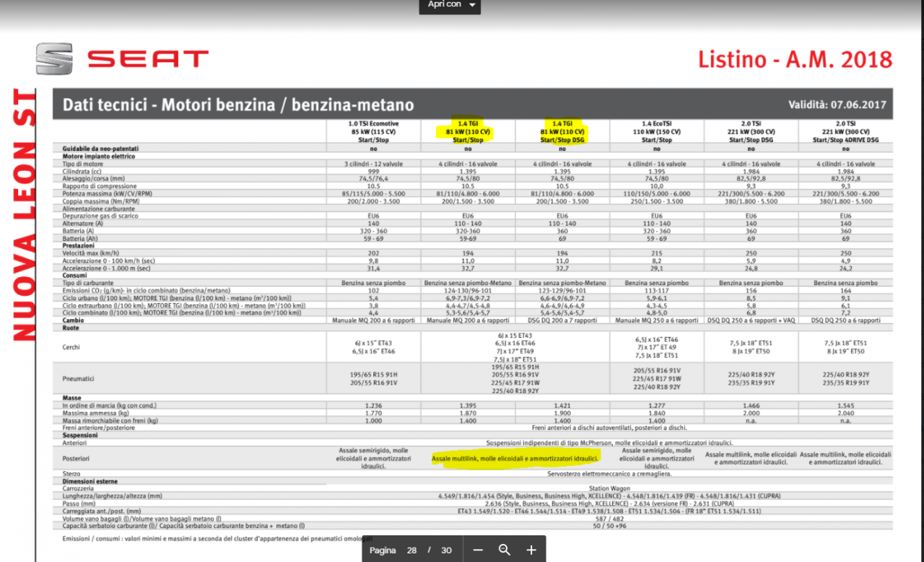Click the top speed value "215"
Viewport: 924px width, 562px height.
pos(656,253)
